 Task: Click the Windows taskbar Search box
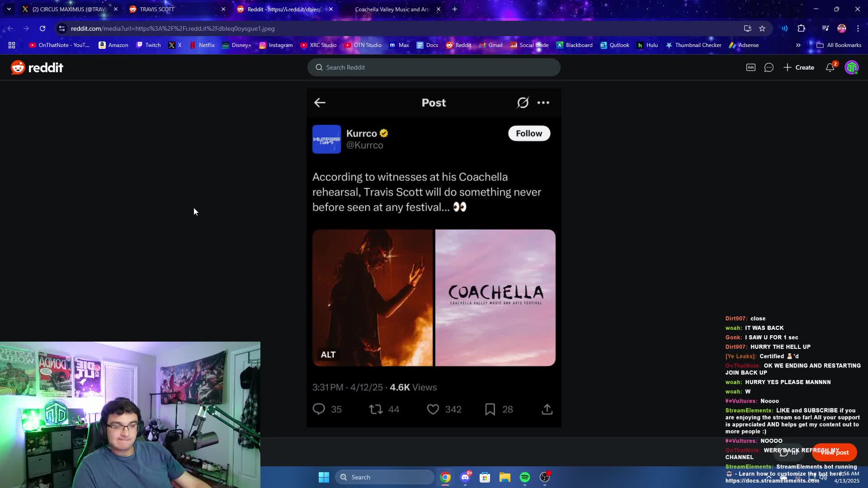(x=384, y=477)
